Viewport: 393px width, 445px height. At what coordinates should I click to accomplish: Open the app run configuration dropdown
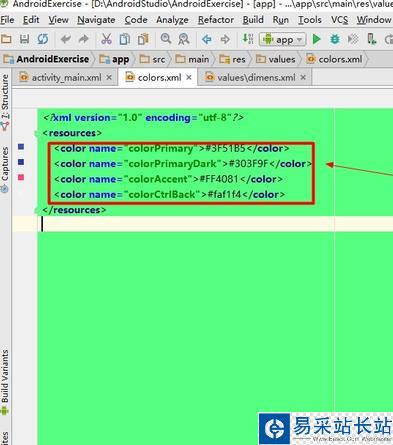pos(282,40)
